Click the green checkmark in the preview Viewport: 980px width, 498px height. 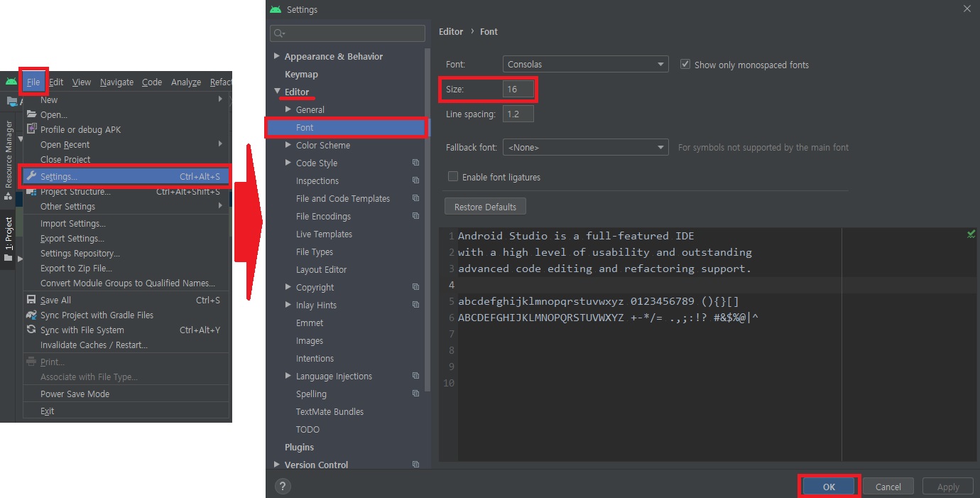click(971, 234)
